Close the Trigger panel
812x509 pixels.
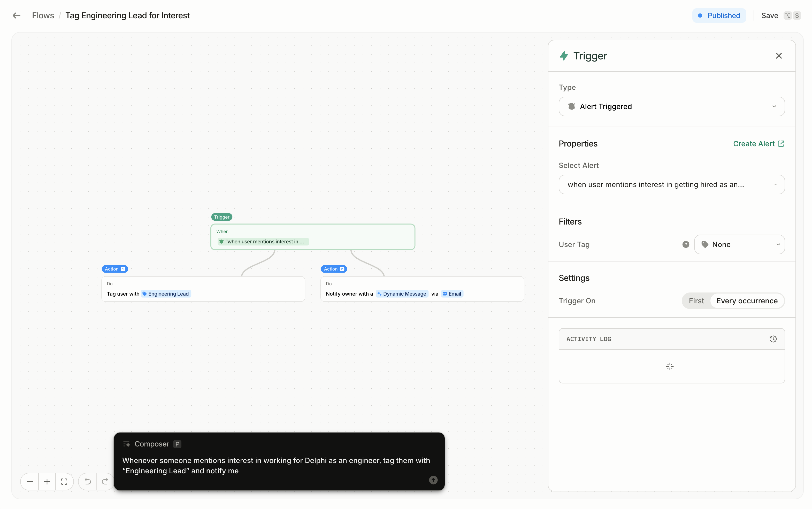[x=779, y=56]
